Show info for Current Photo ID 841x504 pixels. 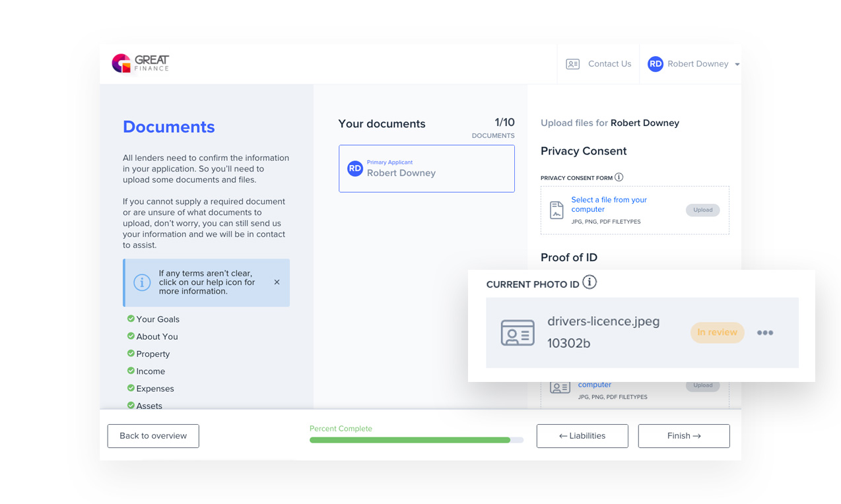589,282
